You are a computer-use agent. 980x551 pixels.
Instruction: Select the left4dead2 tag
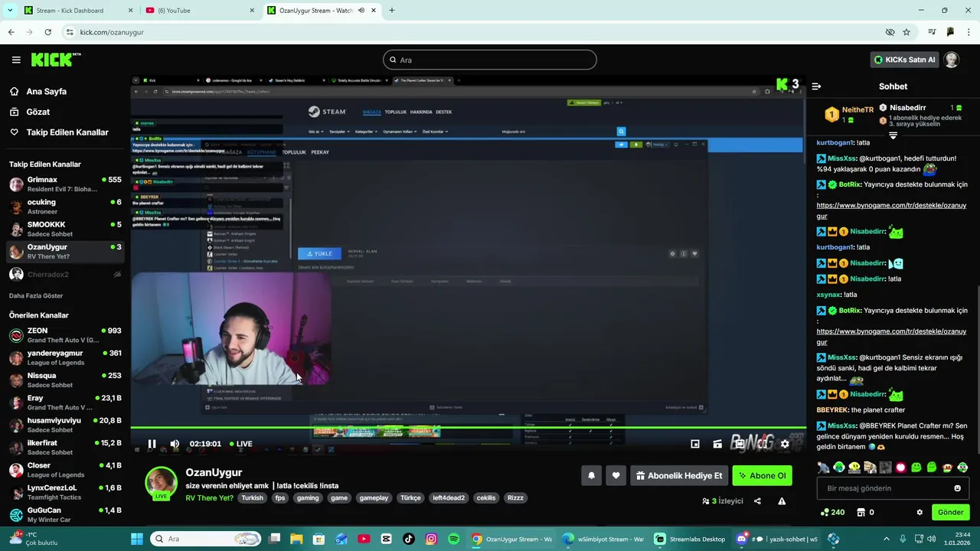pyautogui.click(x=449, y=497)
